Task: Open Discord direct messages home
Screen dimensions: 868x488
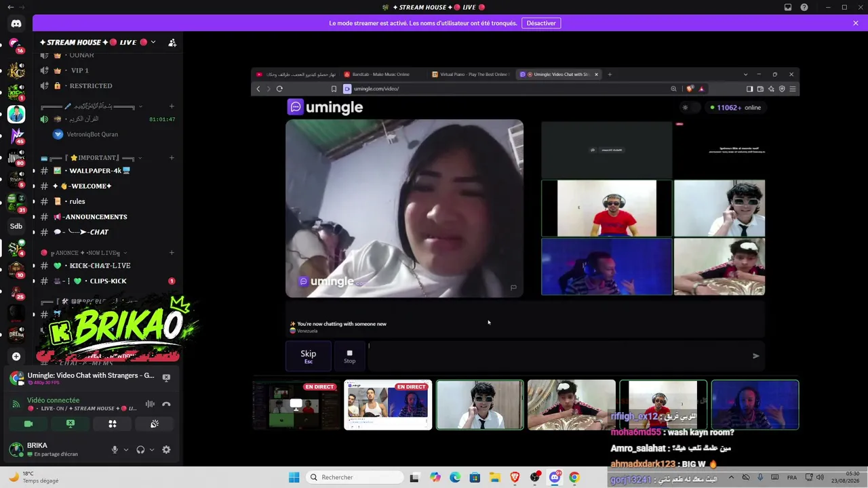Action: tap(16, 23)
